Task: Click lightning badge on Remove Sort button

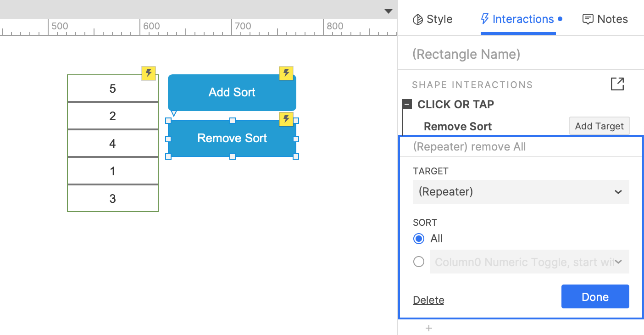Action: click(x=286, y=119)
